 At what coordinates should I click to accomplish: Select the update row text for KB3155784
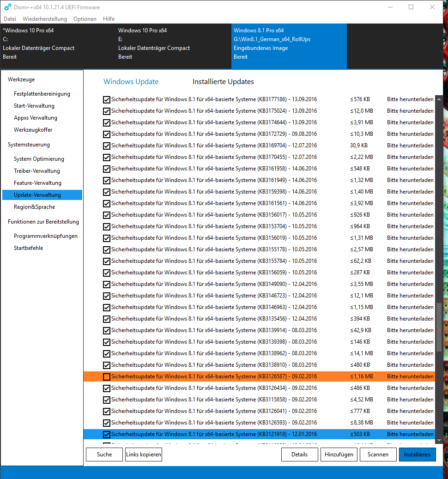214,261
